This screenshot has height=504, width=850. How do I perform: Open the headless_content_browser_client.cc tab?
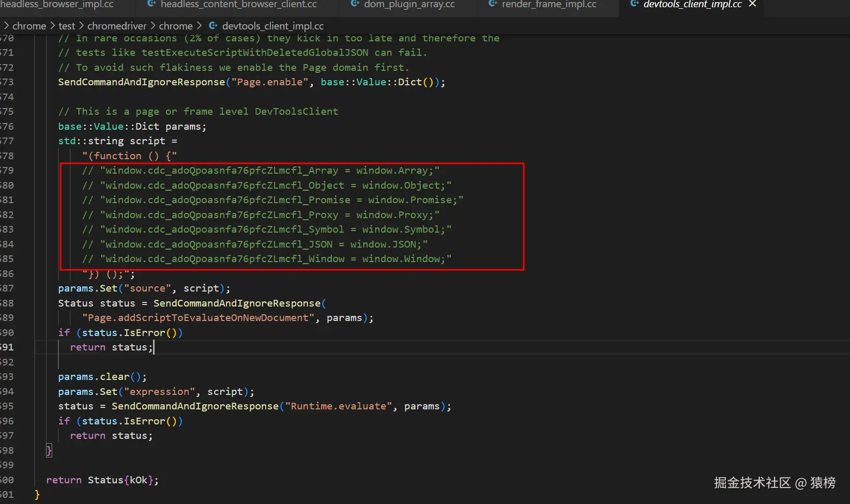pos(238,4)
